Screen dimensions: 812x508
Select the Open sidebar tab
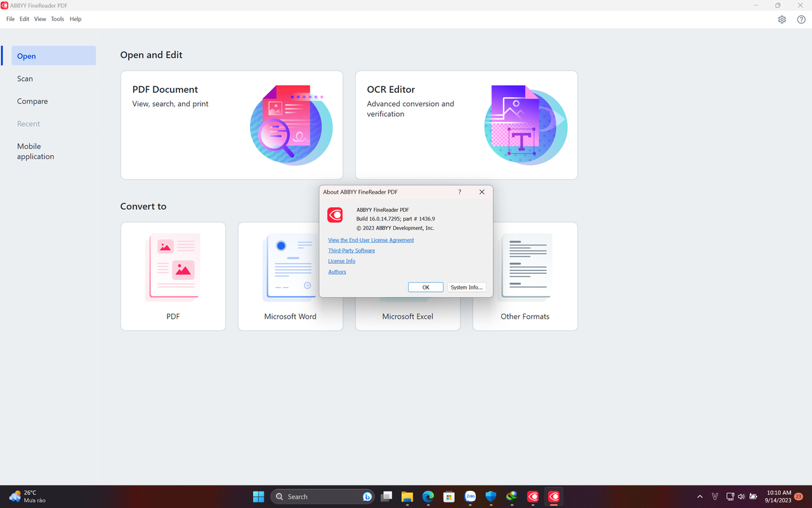click(53, 56)
